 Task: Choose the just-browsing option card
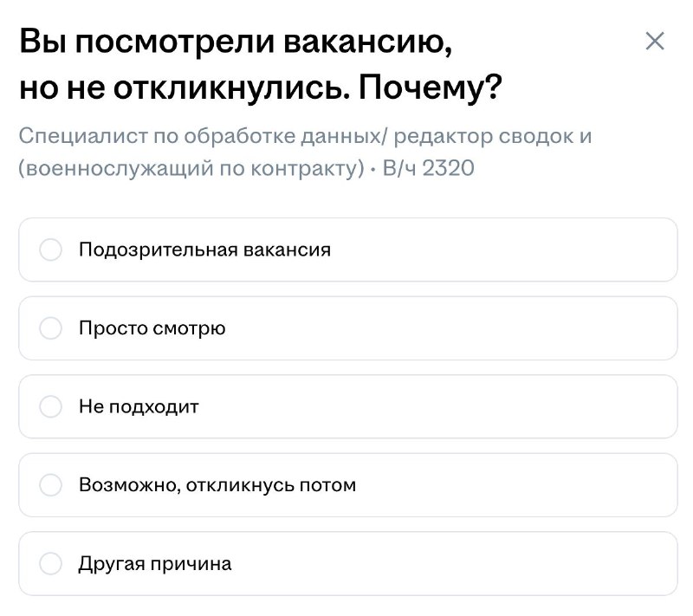point(348,328)
